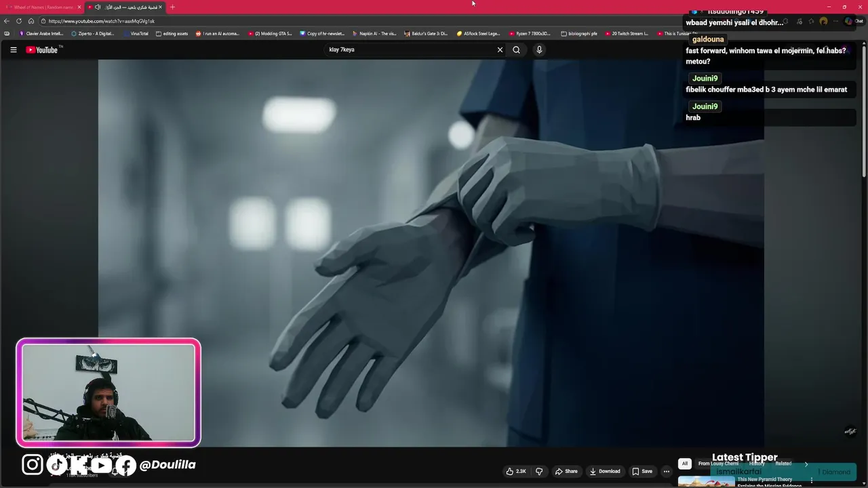Select the 'All' filter chip
The height and width of the screenshot is (488, 868).
[x=685, y=464]
